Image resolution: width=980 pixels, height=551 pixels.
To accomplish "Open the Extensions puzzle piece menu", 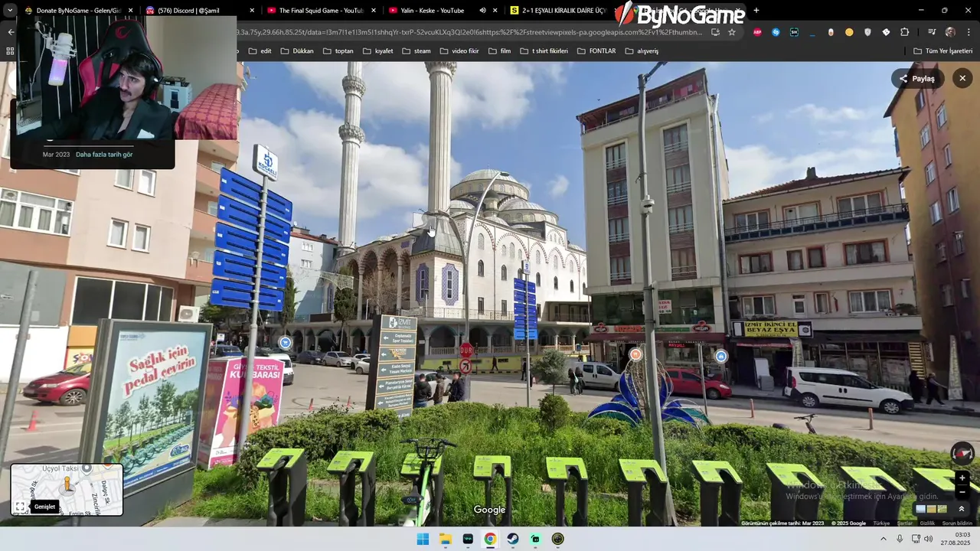I will pos(905,32).
